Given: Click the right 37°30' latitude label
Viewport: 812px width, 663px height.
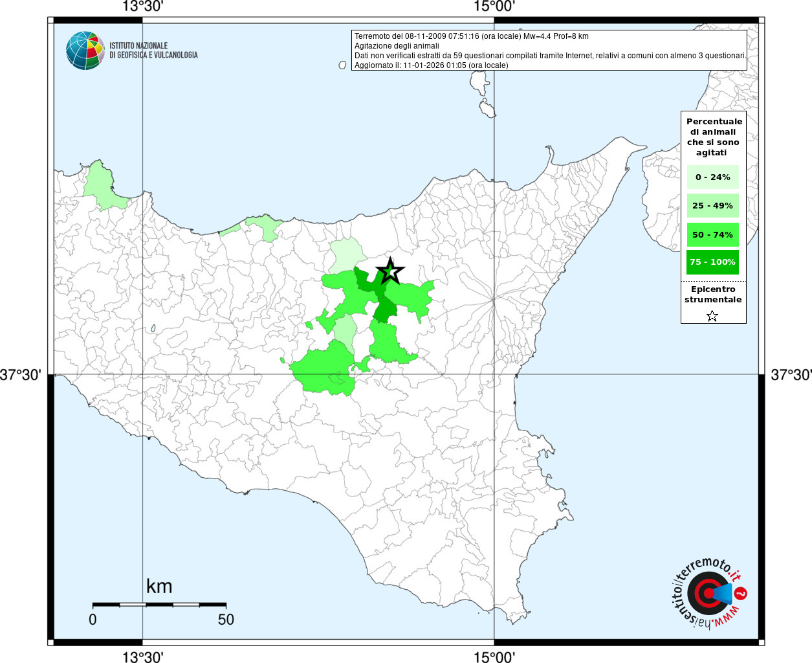Looking at the screenshot, I should [791, 375].
